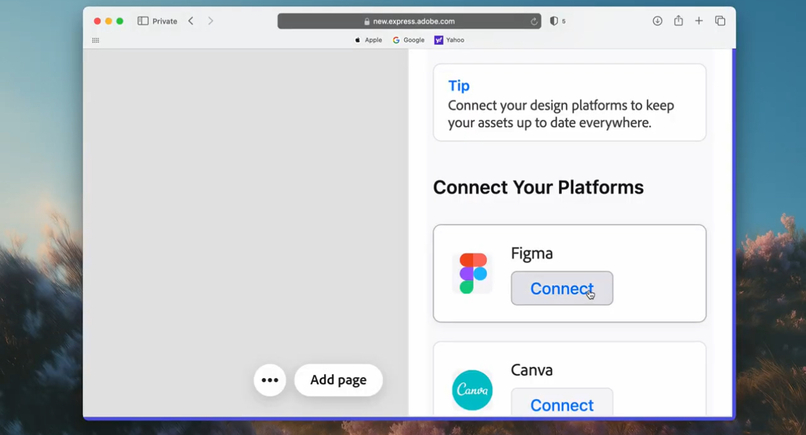Add a new page
Viewport: 806px width, 435px height.
[338, 380]
